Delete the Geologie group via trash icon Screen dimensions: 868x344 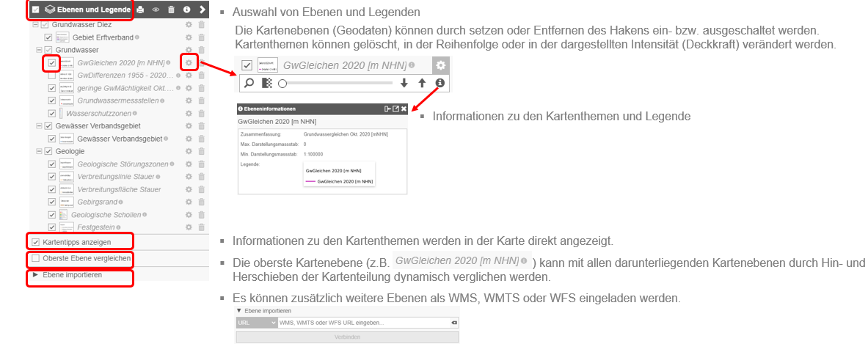pyautogui.click(x=202, y=151)
